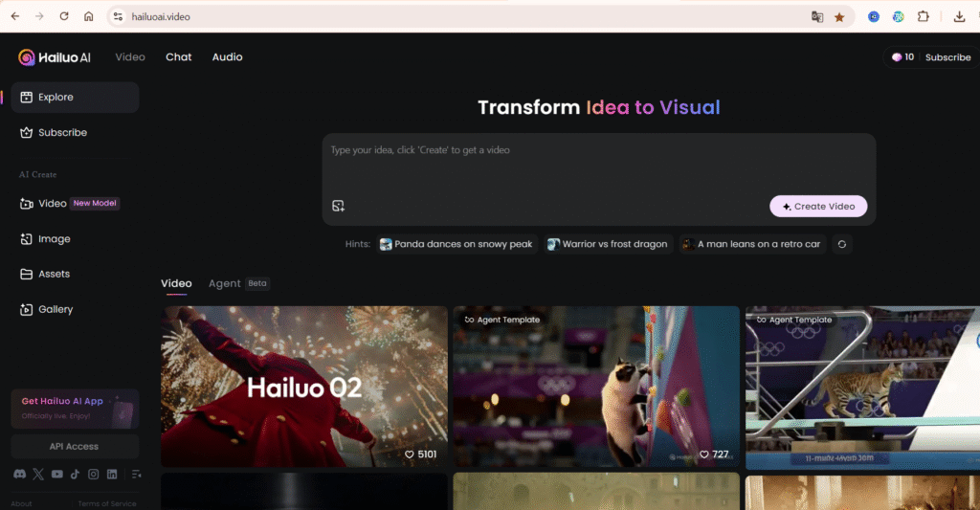Image resolution: width=980 pixels, height=510 pixels.
Task: Open the About footer link
Action: pyautogui.click(x=21, y=503)
